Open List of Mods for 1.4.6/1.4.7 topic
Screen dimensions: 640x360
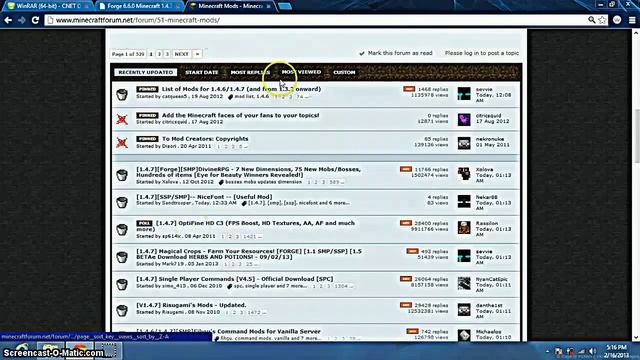[241, 89]
